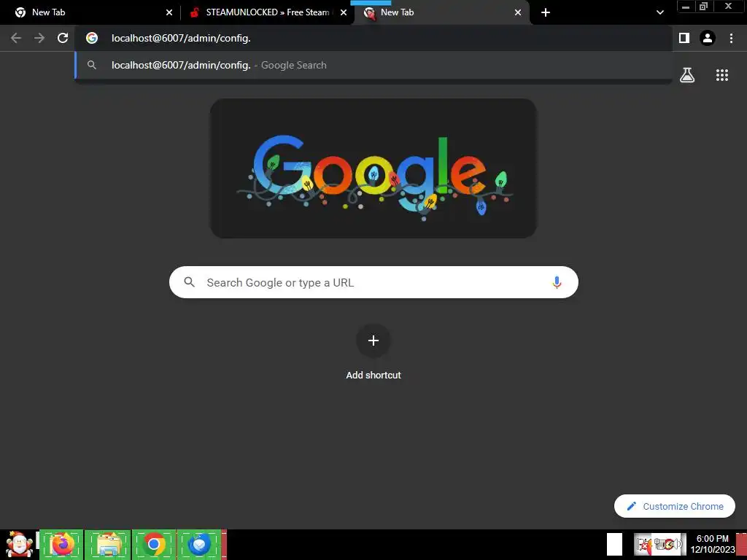Open the file manager from the taskbar
747x560 pixels.
108,544
